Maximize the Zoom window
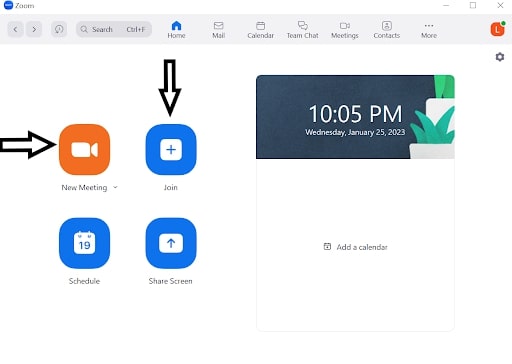This screenshot has height=364, width=512. (473, 5)
